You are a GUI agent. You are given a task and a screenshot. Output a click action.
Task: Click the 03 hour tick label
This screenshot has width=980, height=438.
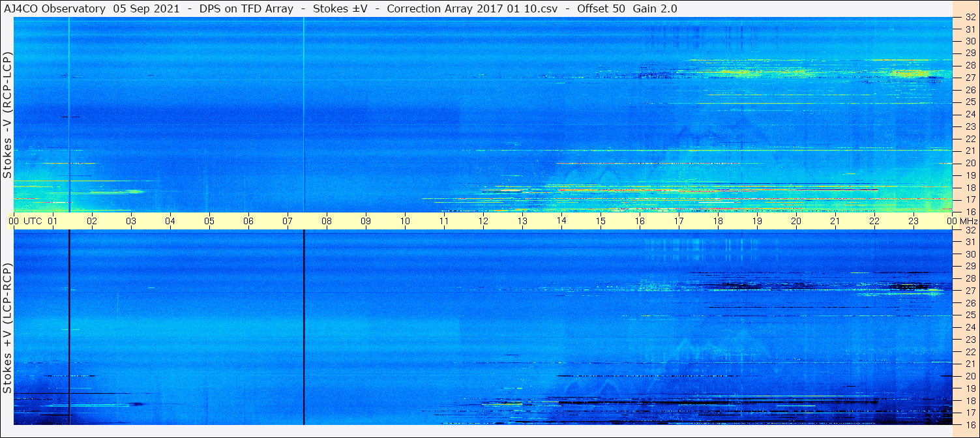[x=131, y=221]
